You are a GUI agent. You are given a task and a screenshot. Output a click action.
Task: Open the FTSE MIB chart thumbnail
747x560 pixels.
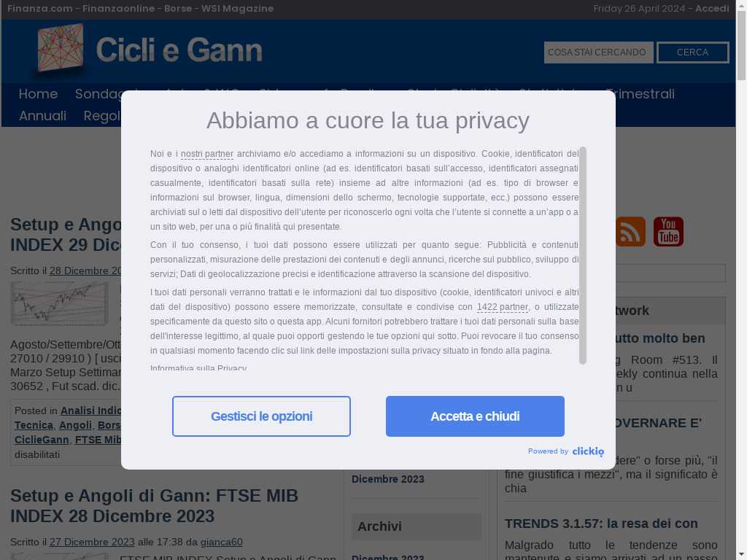pos(60,303)
